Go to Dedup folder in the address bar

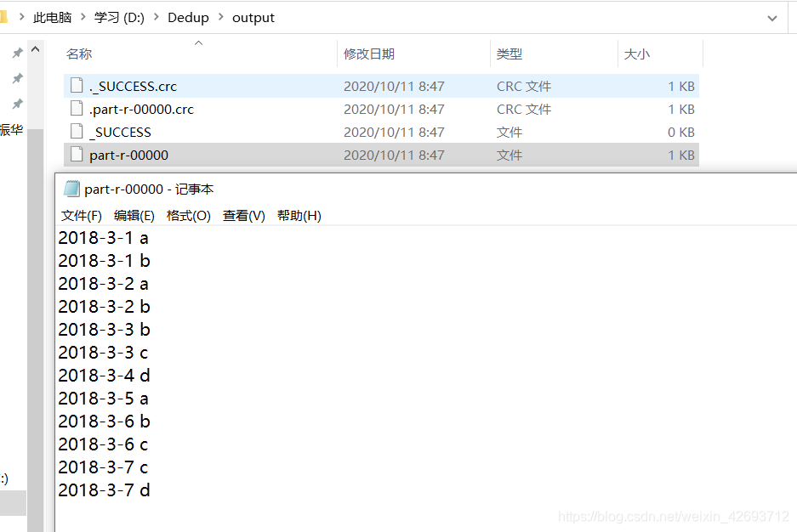coord(188,18)
